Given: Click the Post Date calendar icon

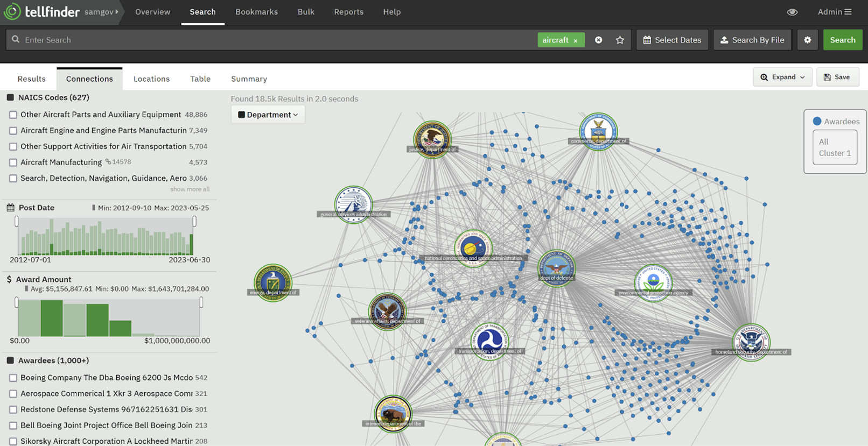Looking at the screenshot, I should [x=10, y=208].
